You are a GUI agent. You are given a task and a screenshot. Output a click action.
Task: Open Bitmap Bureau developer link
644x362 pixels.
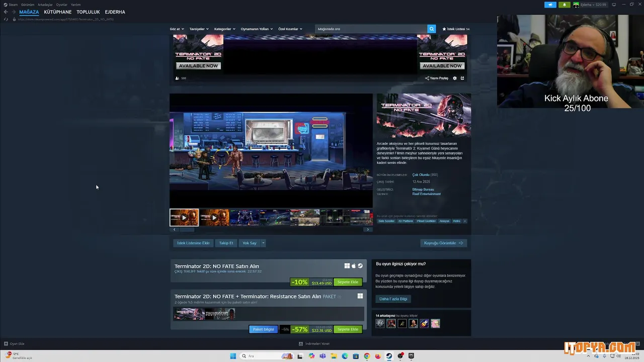[x=423, y=190]
